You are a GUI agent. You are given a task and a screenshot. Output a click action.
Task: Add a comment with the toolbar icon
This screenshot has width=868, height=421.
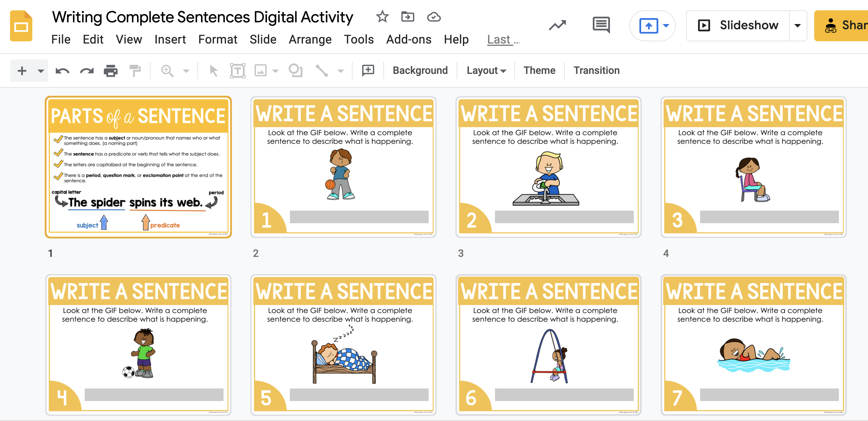pos(368,70)
